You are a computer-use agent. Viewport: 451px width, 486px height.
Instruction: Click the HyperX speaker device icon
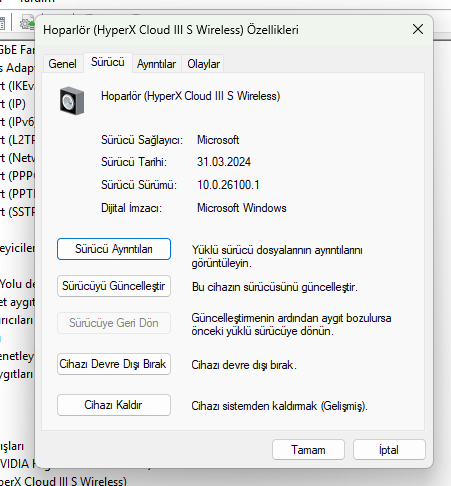click(x=72, y=101)
